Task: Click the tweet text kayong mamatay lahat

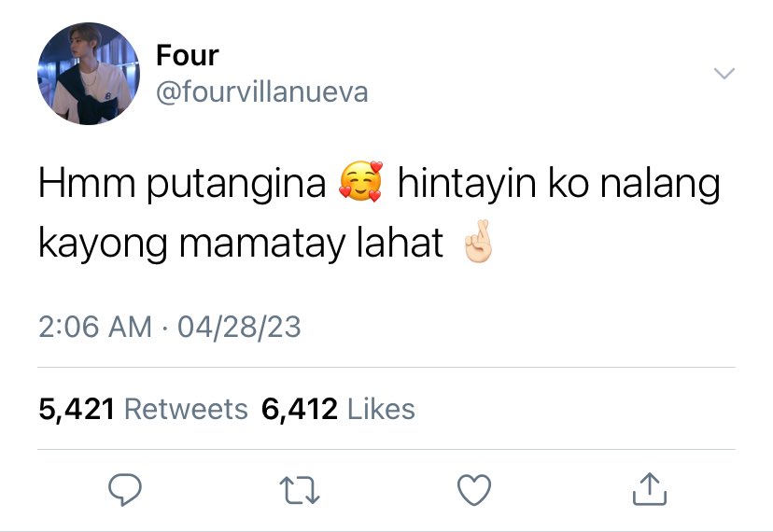Action: tap(241, 243)
